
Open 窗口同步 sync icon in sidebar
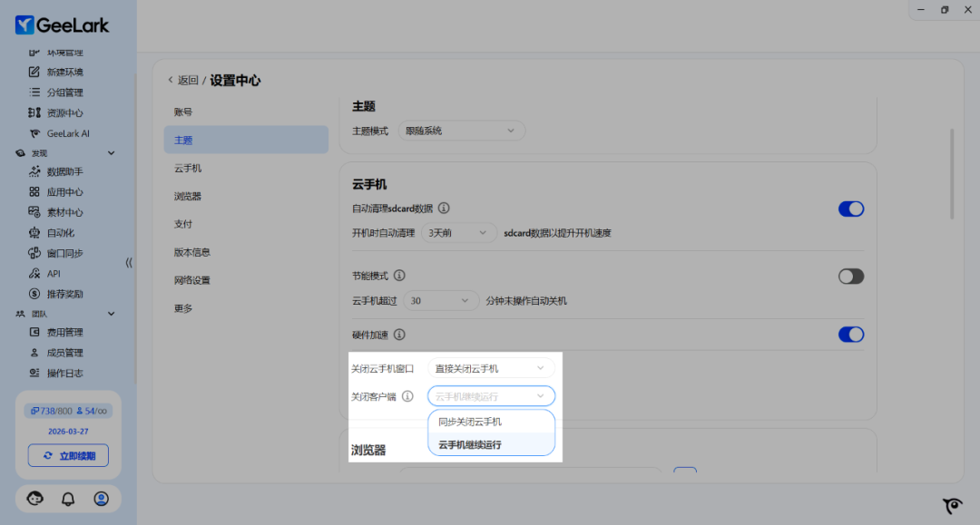pos(34,253)
